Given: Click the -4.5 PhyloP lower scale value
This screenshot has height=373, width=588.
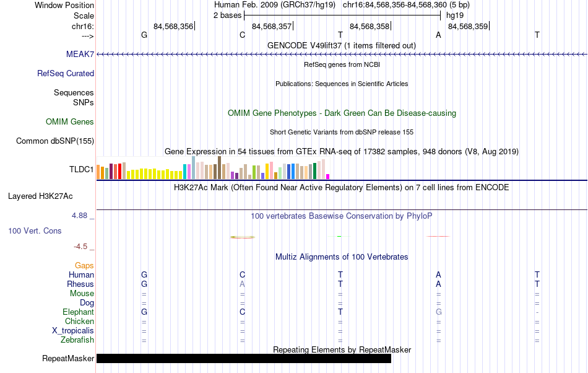Looking at the screenshot, I should [80, 246].
